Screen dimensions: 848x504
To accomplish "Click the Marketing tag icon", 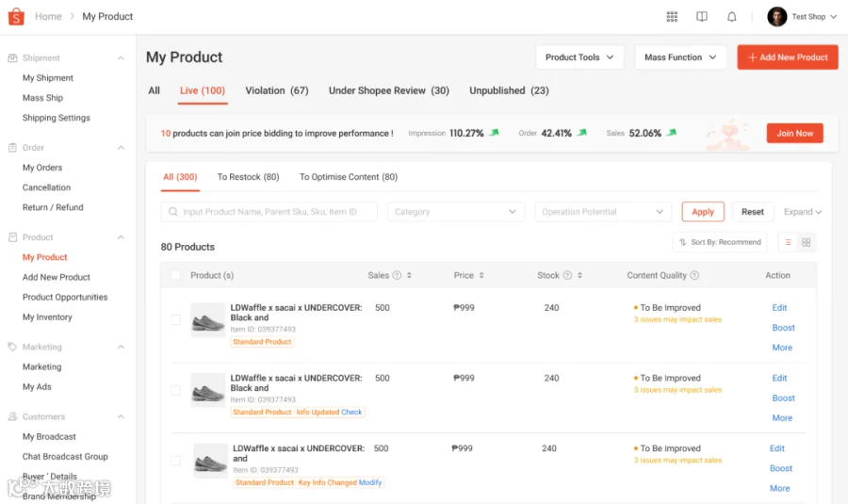I will pyautogui.click(x=12, y=347).
